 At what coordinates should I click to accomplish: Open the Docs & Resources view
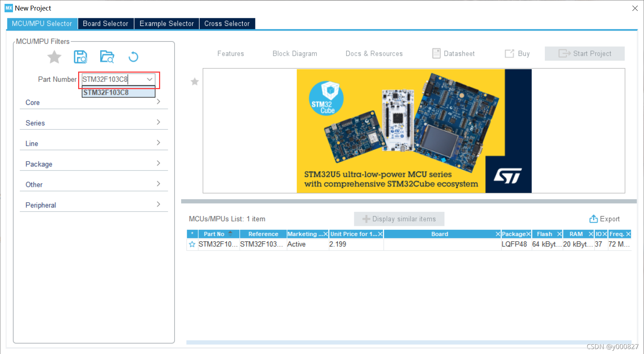coord(374,54)
